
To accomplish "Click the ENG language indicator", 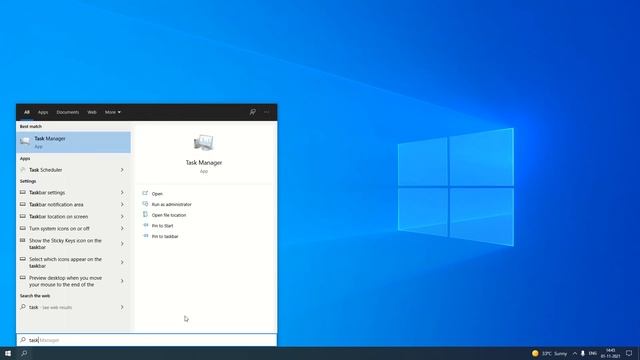I will click(593, 353).
